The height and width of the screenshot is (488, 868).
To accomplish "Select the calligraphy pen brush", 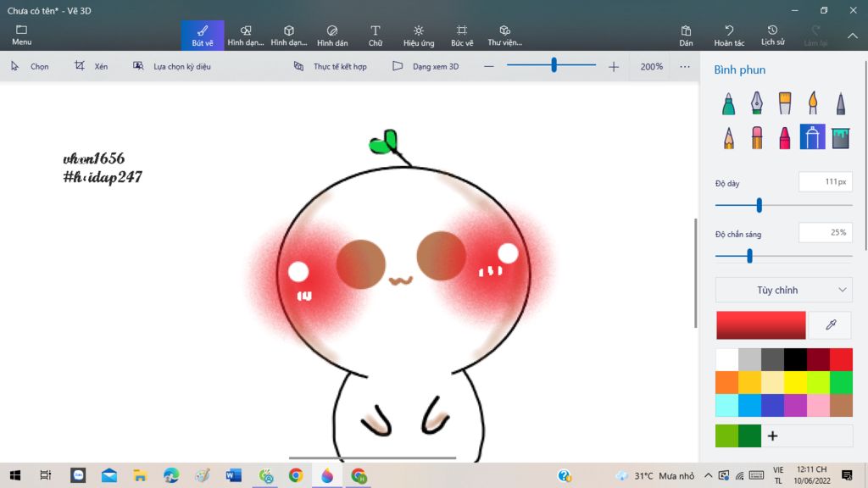I will click(757, 103).
